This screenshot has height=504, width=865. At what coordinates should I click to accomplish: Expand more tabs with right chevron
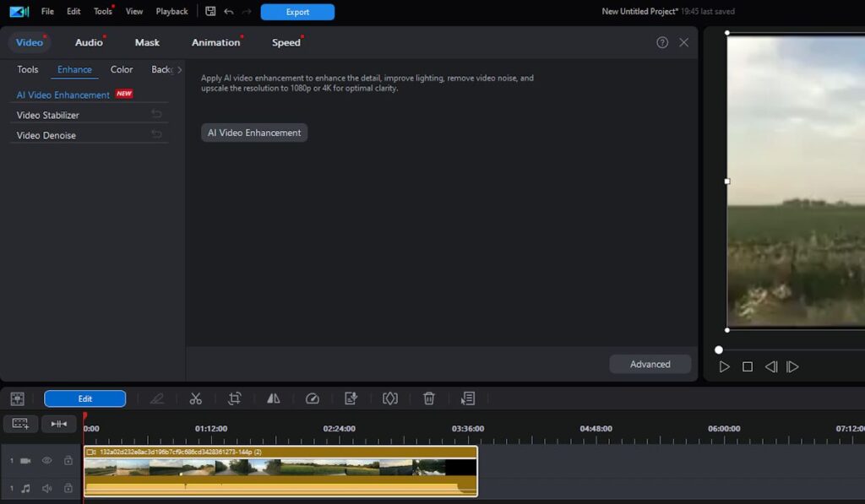[x=179, y=70]
